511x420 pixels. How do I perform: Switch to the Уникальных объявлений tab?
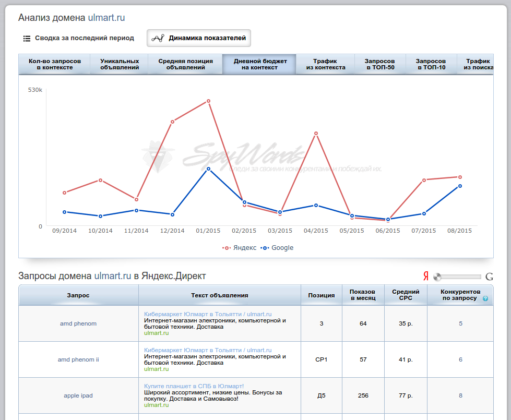(x=120, y=65)
